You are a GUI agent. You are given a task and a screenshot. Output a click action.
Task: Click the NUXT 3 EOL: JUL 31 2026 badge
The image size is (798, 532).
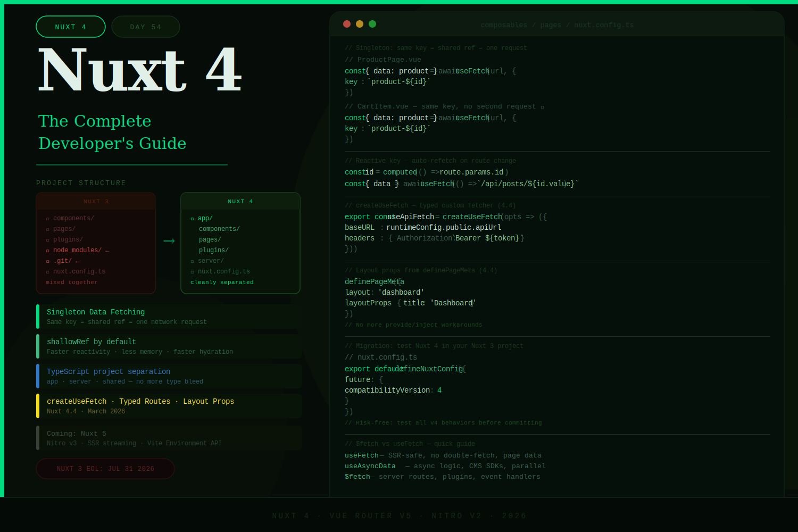105,469
